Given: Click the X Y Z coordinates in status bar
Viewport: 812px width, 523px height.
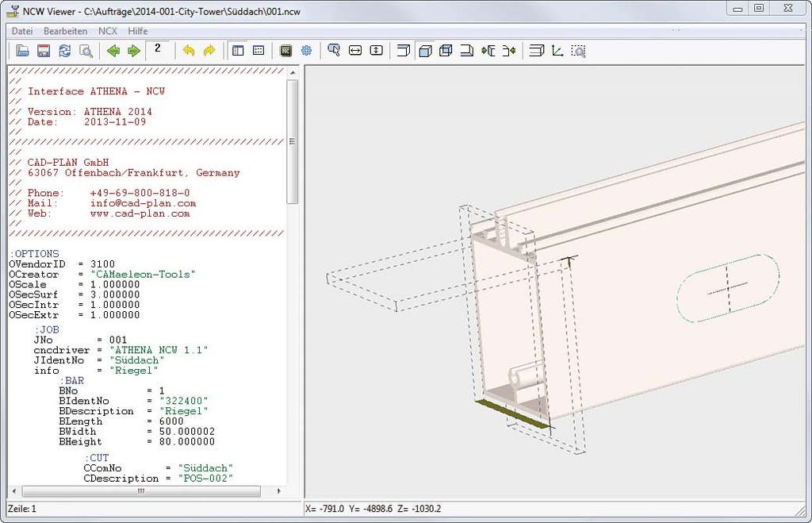Looking at the screenshot, I should coord(373,509).
